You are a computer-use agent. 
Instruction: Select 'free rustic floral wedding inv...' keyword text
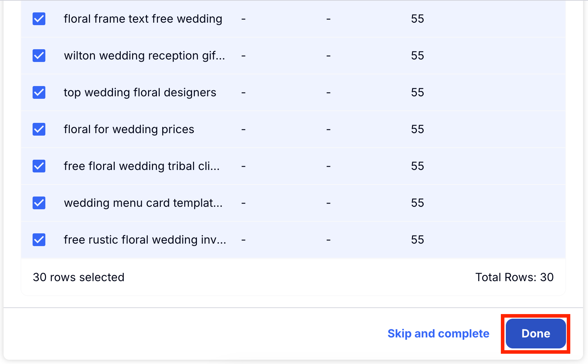[x=145, y=240]
